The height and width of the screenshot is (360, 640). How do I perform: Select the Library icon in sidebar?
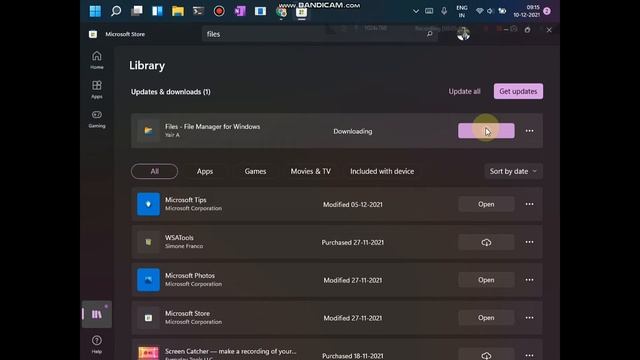coord(97,314)
